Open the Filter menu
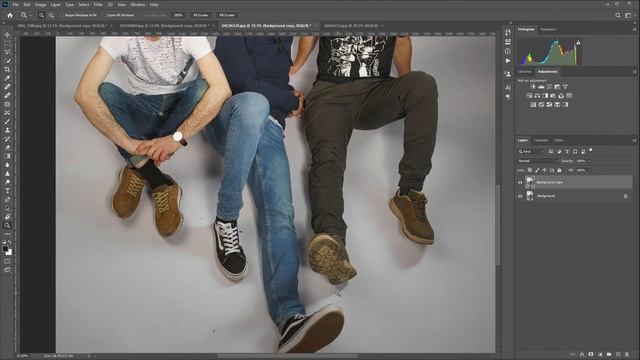 [x=98, y=4]
